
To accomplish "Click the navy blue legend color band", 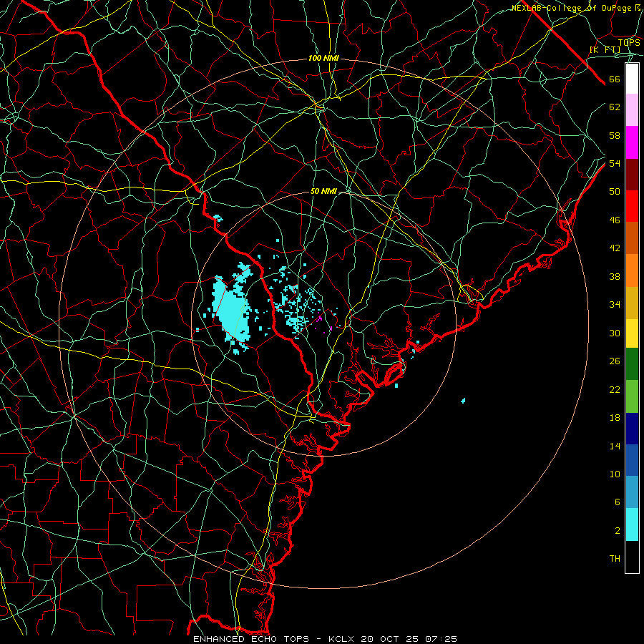I will point(632,429).
